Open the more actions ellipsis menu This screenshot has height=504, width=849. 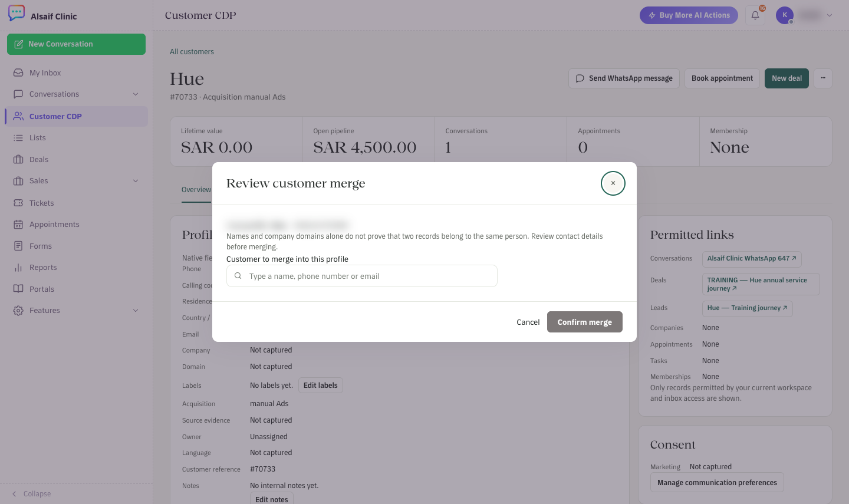(823, 78)
